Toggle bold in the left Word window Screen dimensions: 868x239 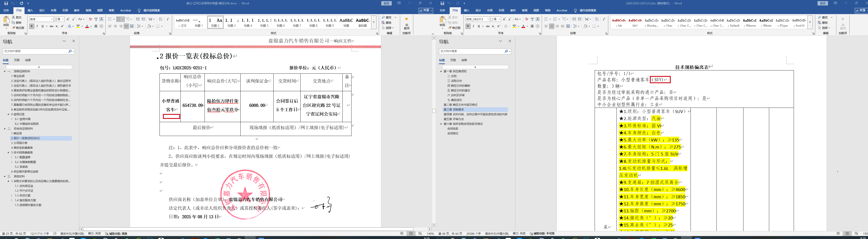tap(32, 26)
